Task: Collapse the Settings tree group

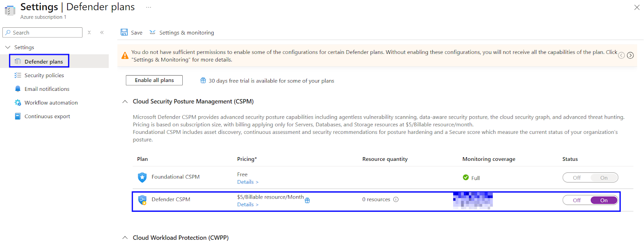Action: pyautogui.click(x=8, y=47)
